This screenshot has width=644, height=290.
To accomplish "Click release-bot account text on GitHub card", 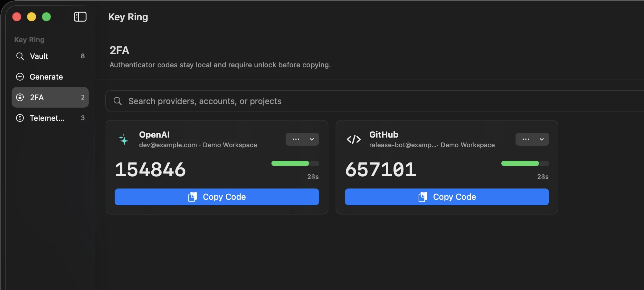I will 403,145.
